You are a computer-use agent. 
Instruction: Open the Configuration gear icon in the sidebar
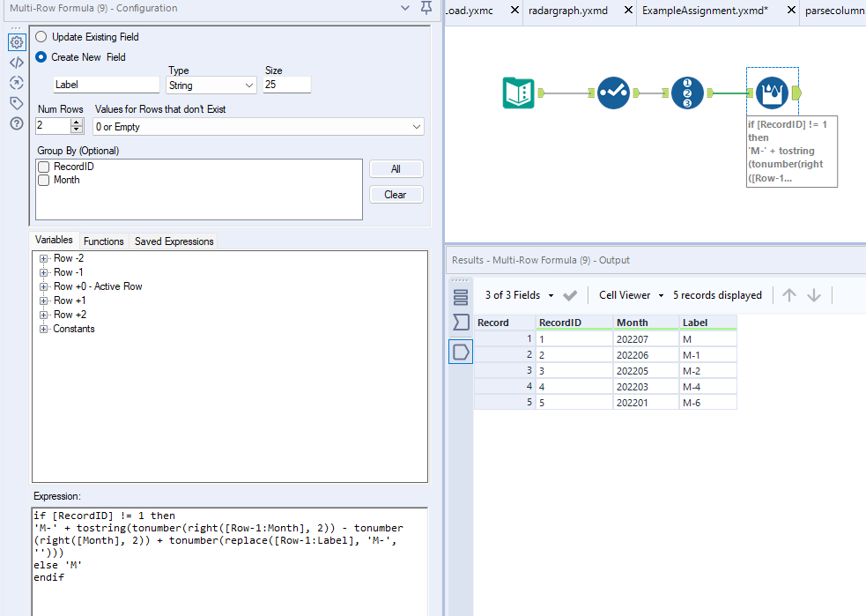pyautogui.click(x=16, y=41)
